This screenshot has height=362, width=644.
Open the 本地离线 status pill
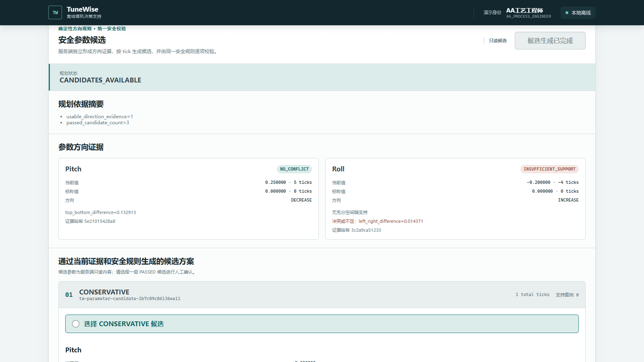(578, 13)
